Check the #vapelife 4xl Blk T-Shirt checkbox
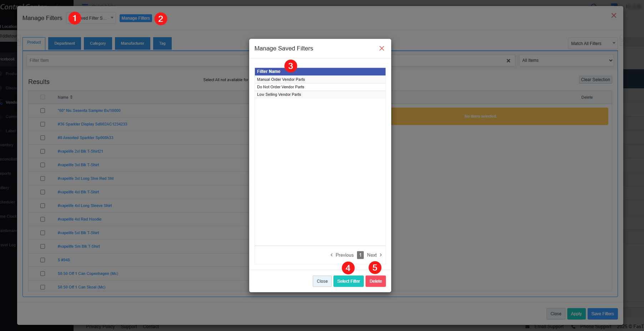 [x=43, y=192]
